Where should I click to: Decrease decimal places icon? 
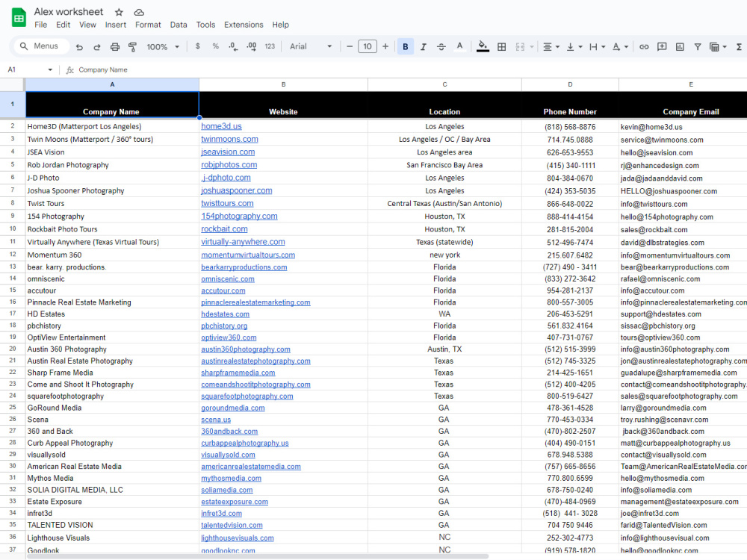[233, 46]
